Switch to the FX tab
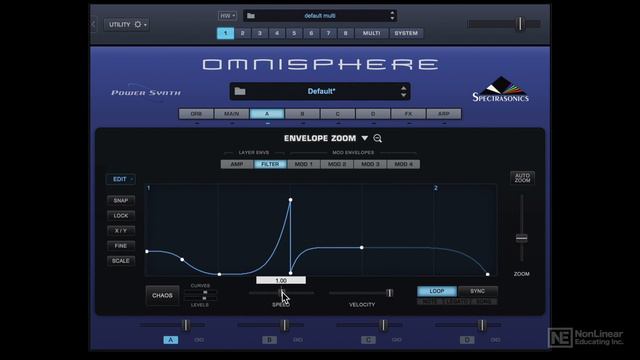Image resolution: width=640 pixels, height=360 pixels. (408, 114)
